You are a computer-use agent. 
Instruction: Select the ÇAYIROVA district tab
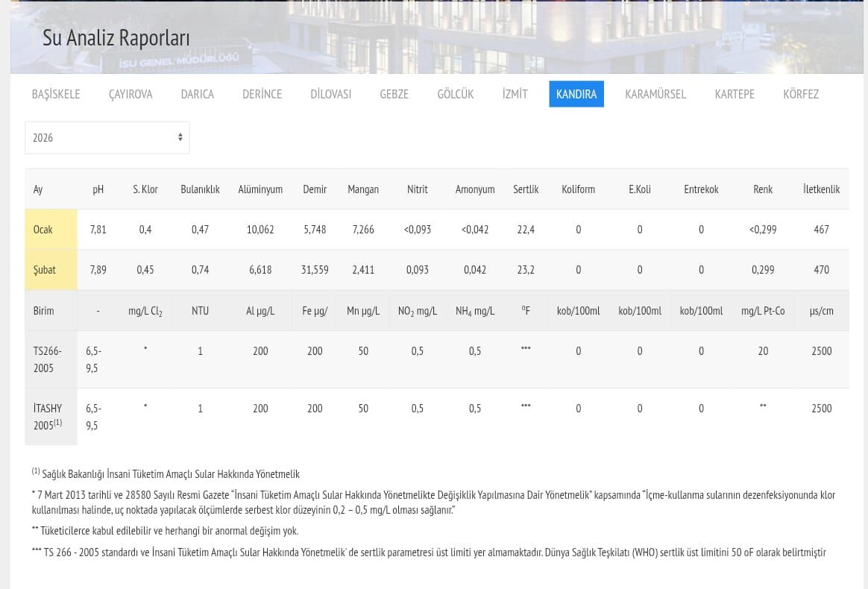(x=130, y=94)
